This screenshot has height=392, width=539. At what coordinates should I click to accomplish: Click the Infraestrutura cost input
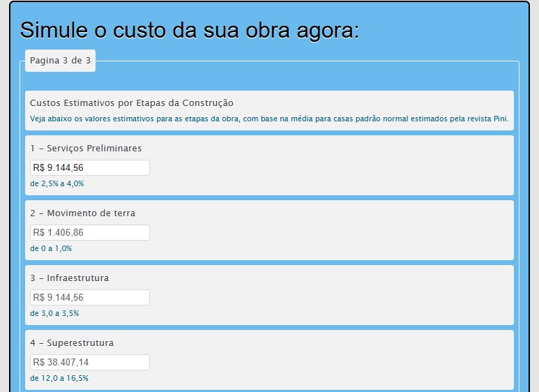[90, 297]
